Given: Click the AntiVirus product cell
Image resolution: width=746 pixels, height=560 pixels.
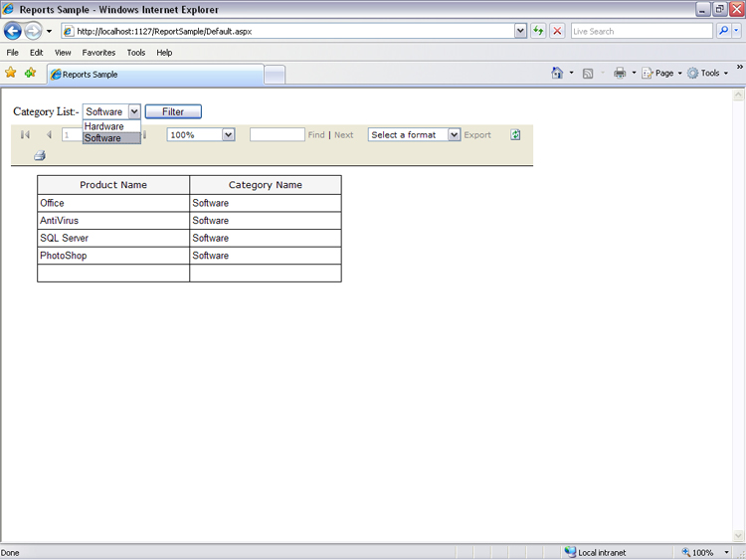Looking at the screenshot, I should (x=113, y=221).
